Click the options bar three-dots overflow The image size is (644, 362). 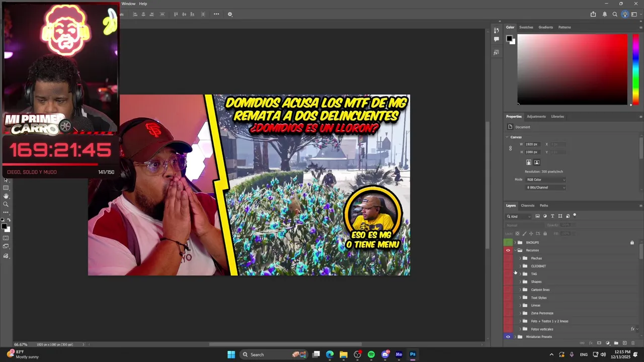(216, 14)
